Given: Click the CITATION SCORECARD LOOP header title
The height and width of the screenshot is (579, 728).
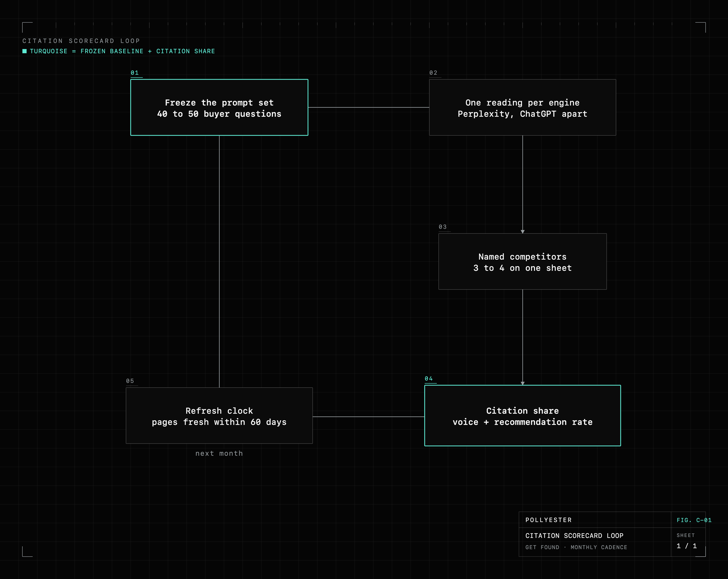Looking at the screenshot, I should (x=81, y=41).
